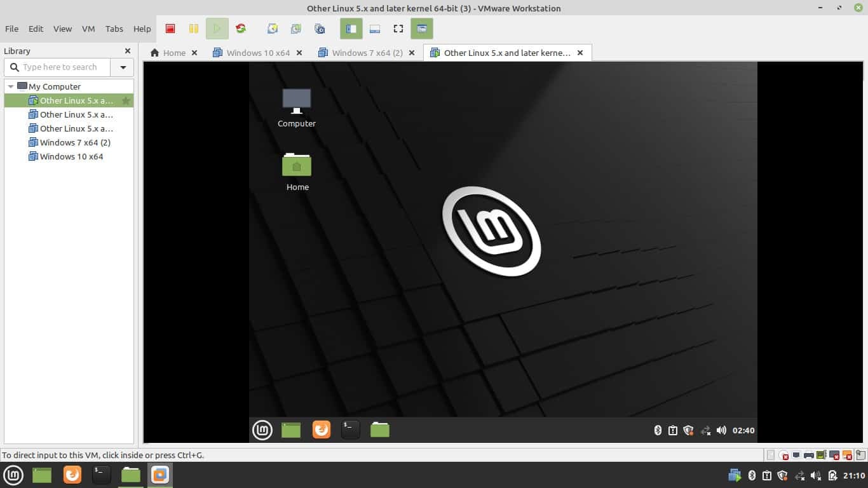Click the Computer desktop icon in the guest
This screenshot has height=488, width=868.
pos(297,107)
